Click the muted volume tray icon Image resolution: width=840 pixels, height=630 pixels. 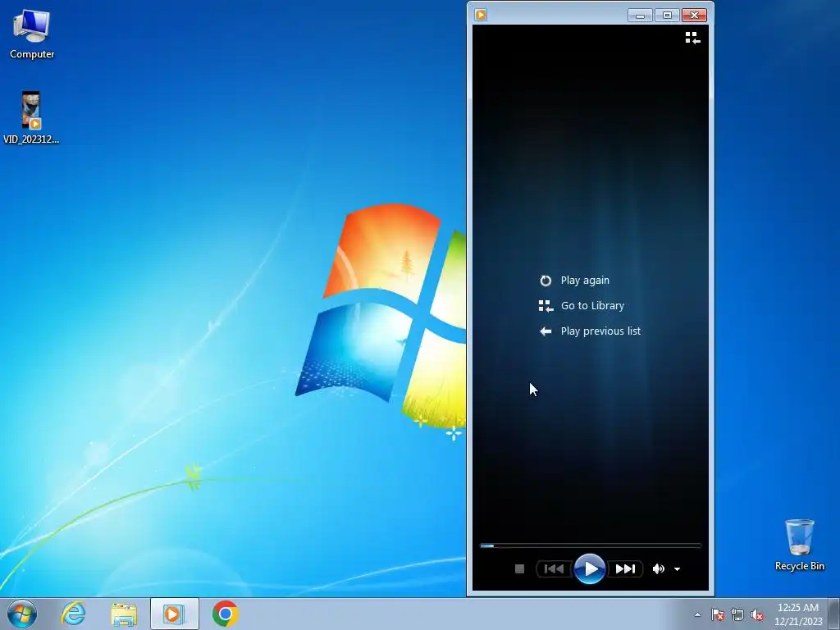click(757, 614)
